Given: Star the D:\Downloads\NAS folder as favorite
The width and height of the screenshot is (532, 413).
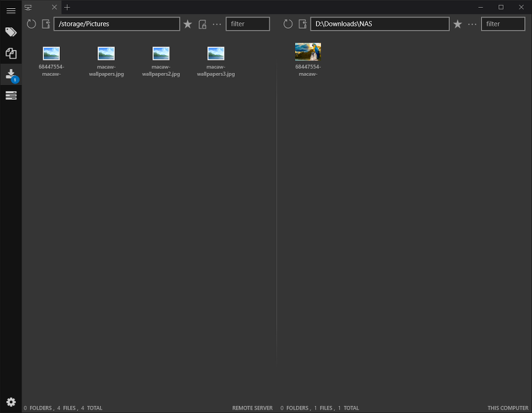Looking at the screenshot, I should (x=457, y=24).
